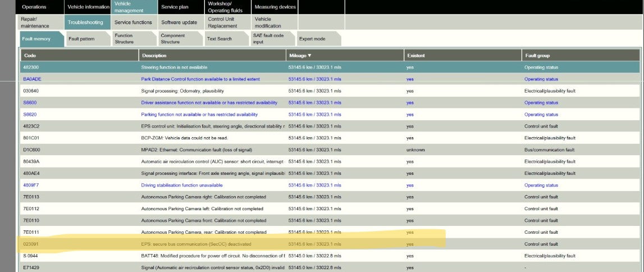
Task: Open the Measuring devices tab
Action: coord(275,7)
